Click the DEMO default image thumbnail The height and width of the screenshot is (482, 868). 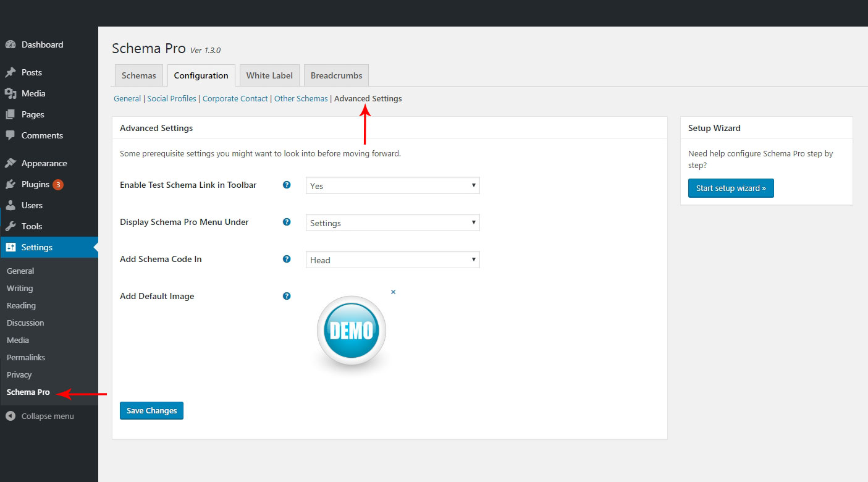tap(352, 331)
